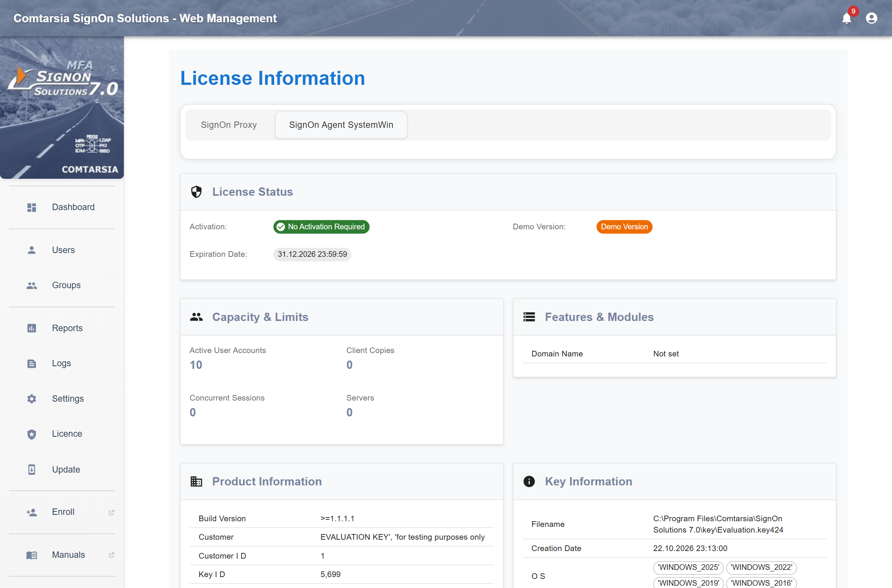This screenshot has height=588, width=892.
Task: Click the Manuals book icon
Action: tap(32, 555)
